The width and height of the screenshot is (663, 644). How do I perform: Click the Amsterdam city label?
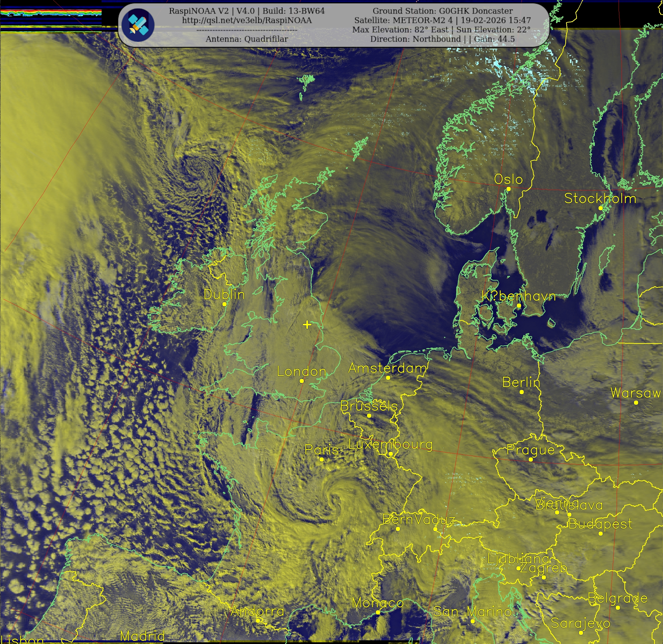[387, 368]
